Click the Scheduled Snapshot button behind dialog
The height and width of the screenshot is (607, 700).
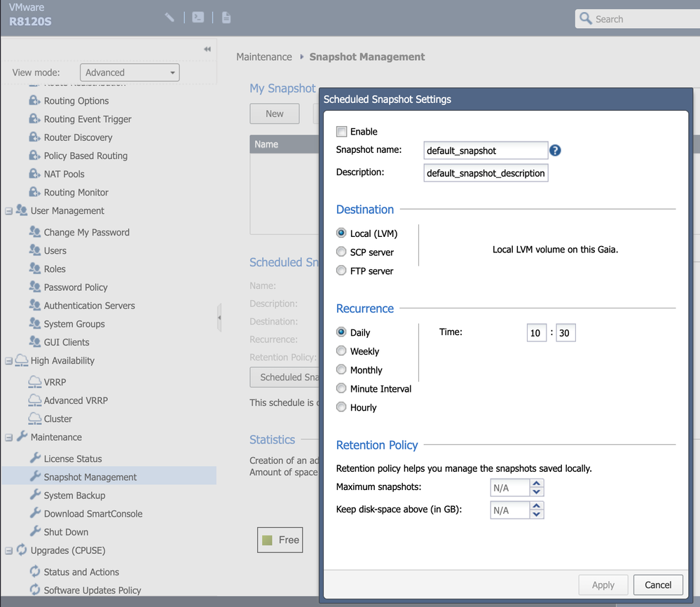284,377
